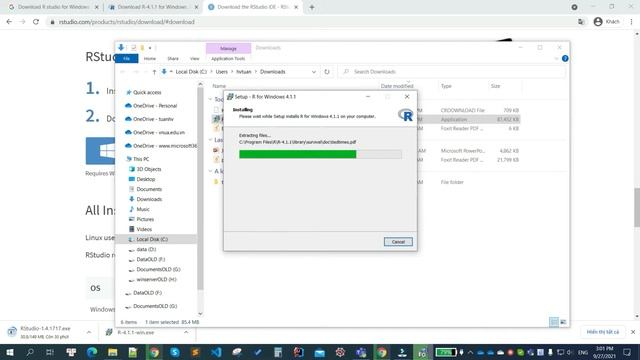Sort files by the Type column header

point(446,86)
